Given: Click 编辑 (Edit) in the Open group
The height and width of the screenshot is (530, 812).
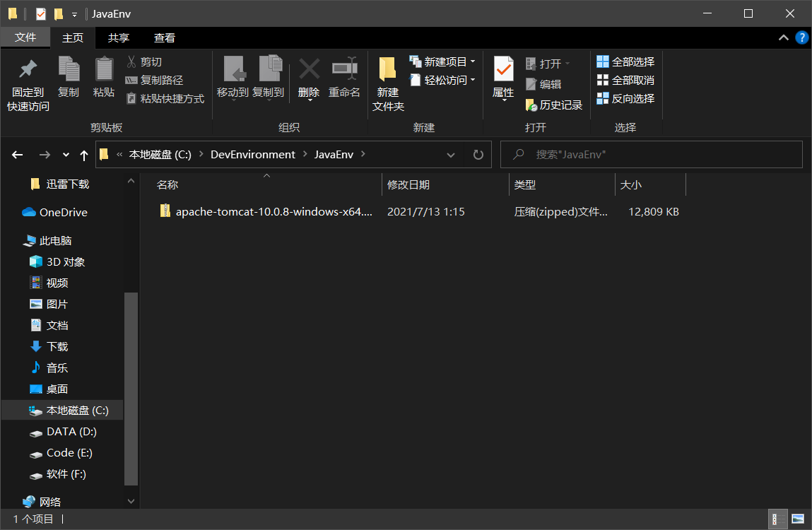Looking at the screenshot, I should tap(543, 84).
